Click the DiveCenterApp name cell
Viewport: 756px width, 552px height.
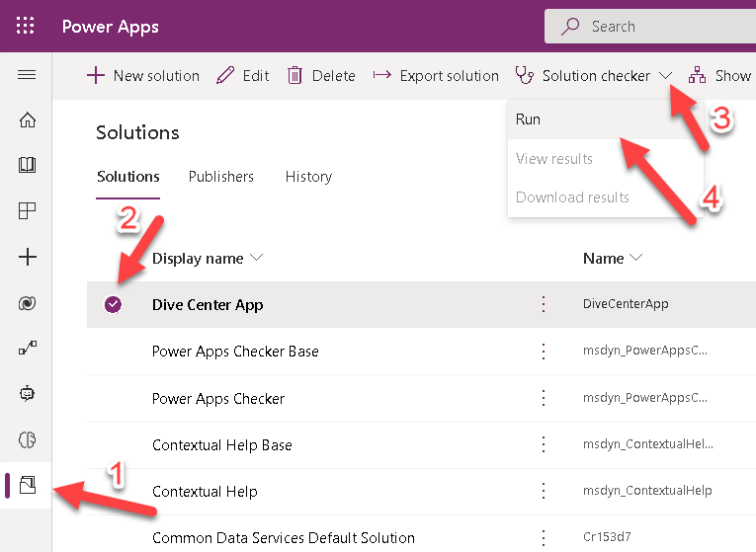tap(626, 304)
